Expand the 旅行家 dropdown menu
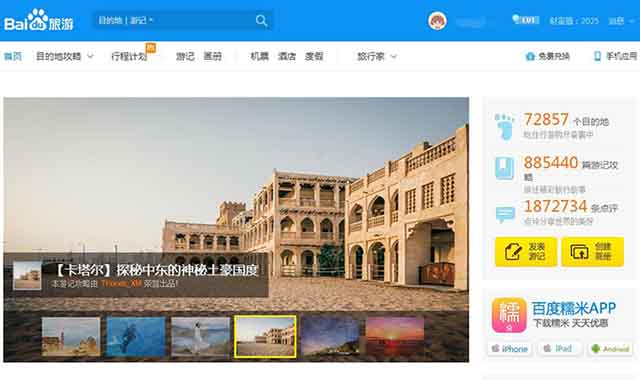This screenshot has width=640, height=380. (x=377, y=56)
